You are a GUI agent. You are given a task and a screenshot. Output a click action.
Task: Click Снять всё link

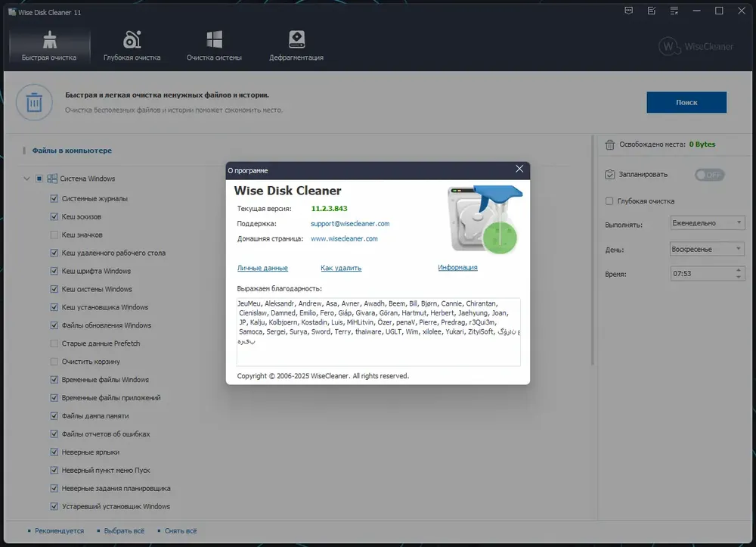181,530
